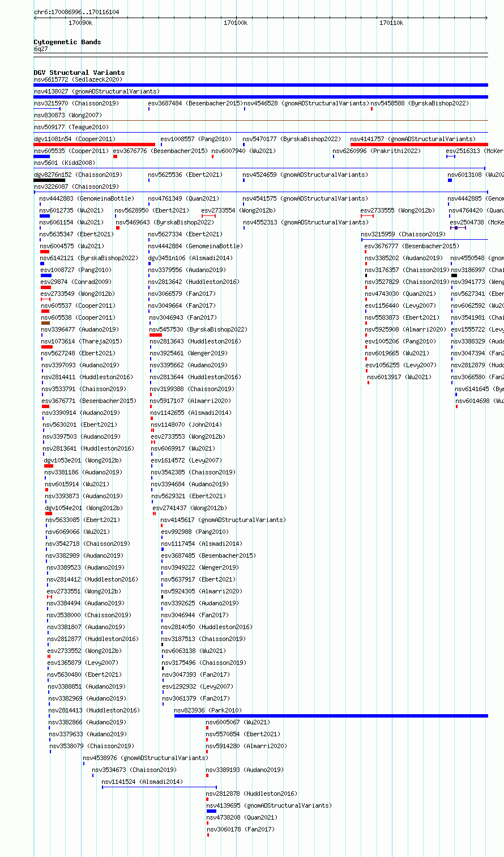Screen dimensions: 504x857
Task: Click nsv3060178 (Fan2017) variant label
Action: [x=241, y=830]
